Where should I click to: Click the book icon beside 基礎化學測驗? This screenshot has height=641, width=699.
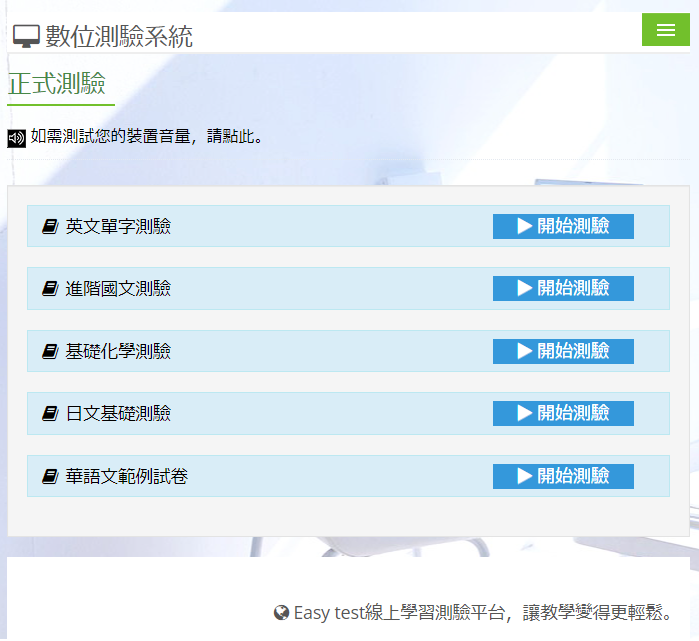coord(50,352)
